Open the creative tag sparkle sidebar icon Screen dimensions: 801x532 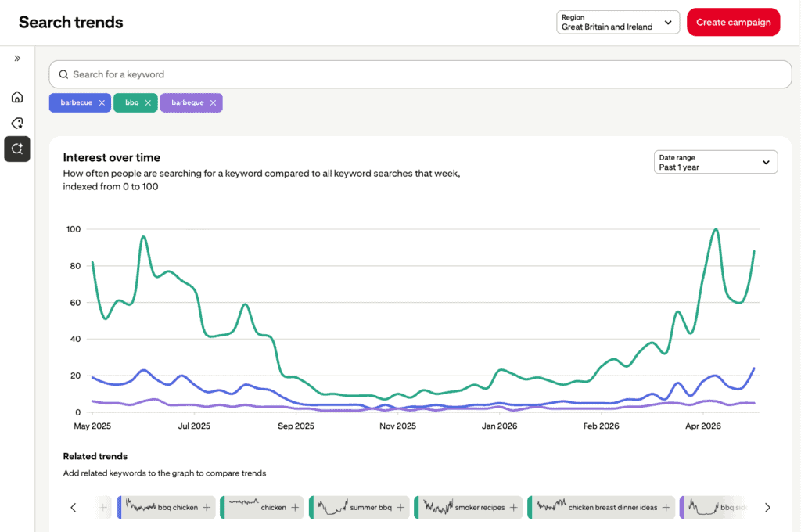(17, 123)
